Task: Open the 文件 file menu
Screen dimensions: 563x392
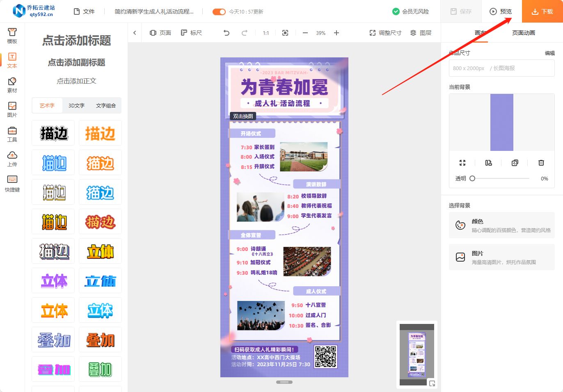Action: tap(84, 11)
